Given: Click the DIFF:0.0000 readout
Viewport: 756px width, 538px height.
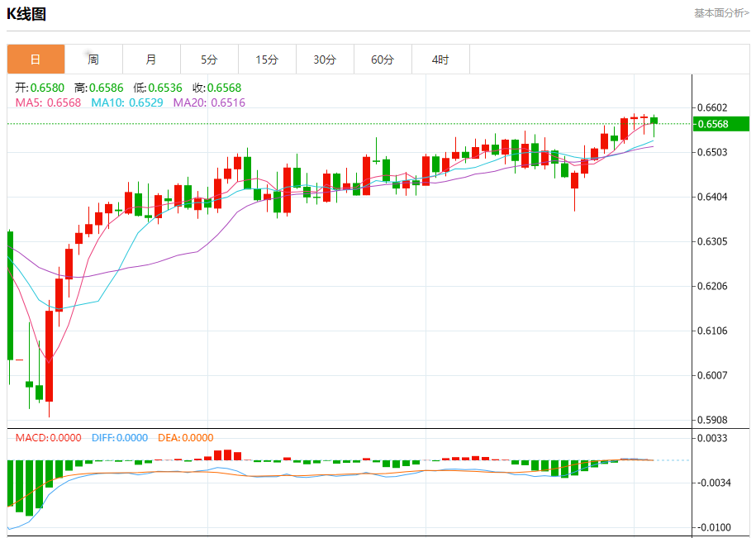Looking at the screenshot, I should pyautogui.click(x=120, y=438).
